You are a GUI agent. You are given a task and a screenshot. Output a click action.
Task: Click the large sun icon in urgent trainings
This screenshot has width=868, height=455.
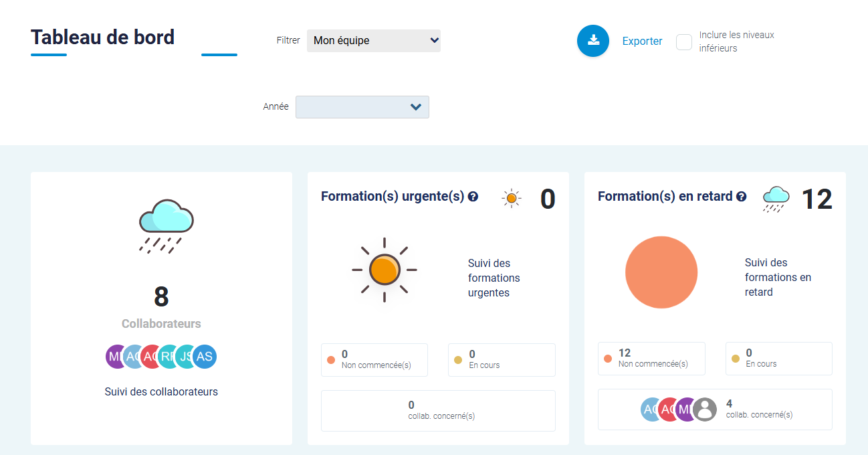point(385,270)
